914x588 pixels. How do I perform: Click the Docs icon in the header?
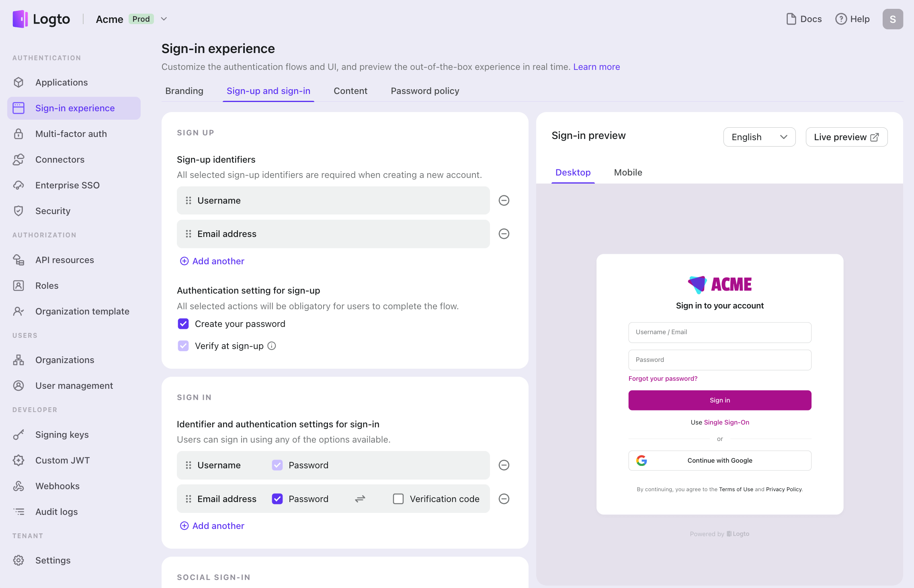(791, 19)
